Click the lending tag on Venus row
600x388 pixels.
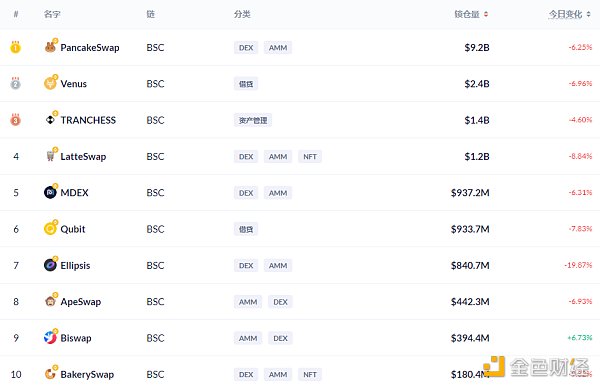pos(246,84)
